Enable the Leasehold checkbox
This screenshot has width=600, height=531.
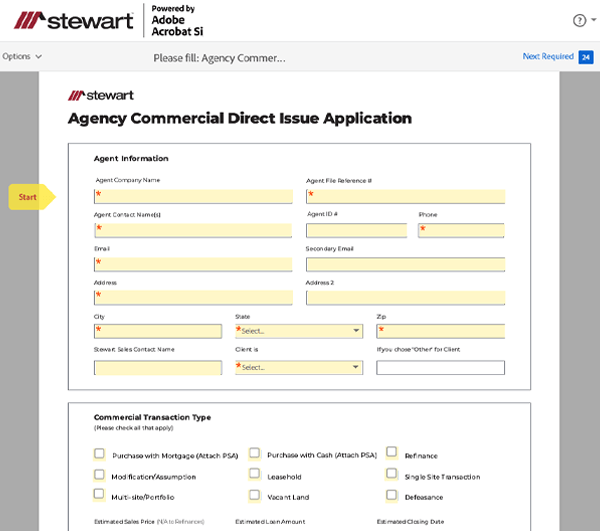pos(254,474)
